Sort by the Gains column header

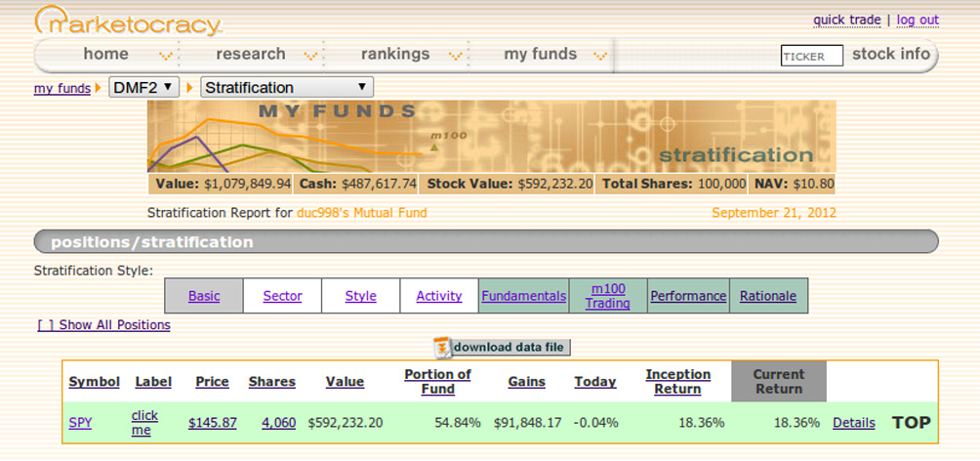coord(527,382)
